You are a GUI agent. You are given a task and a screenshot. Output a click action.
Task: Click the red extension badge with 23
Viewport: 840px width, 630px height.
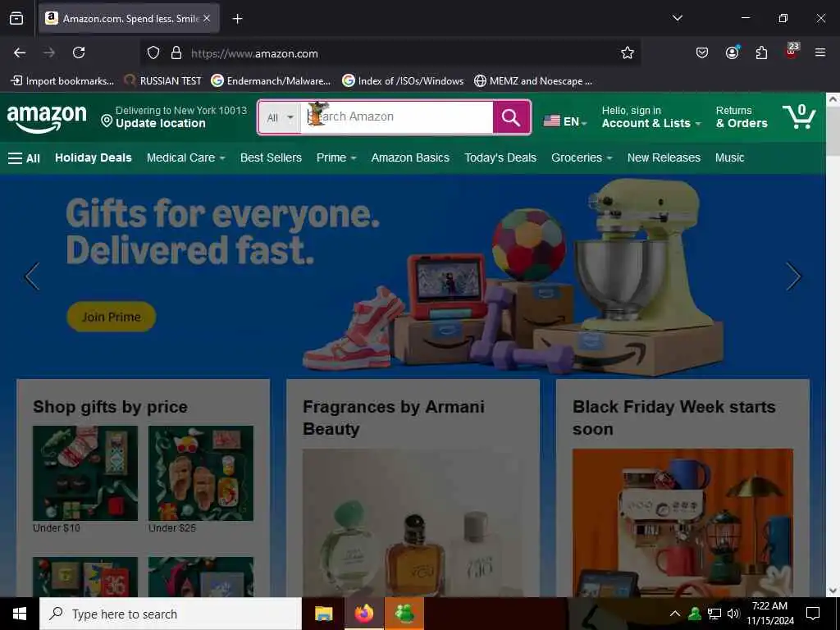coord(792,51)
